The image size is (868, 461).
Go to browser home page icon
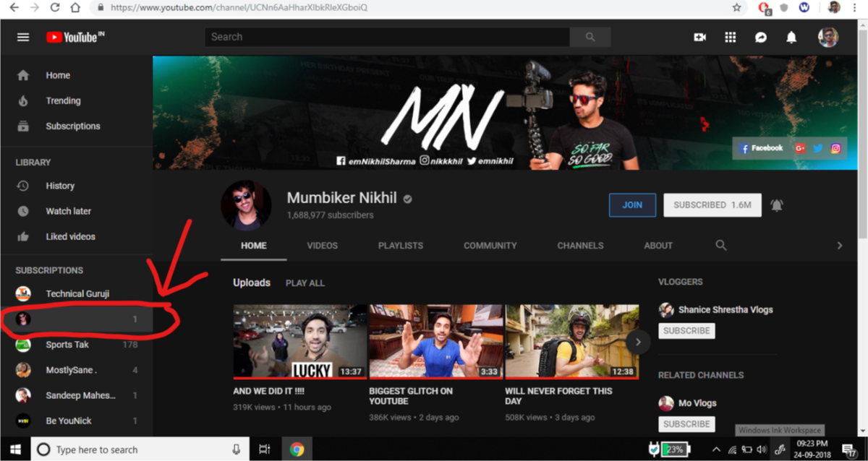(75, 7)
